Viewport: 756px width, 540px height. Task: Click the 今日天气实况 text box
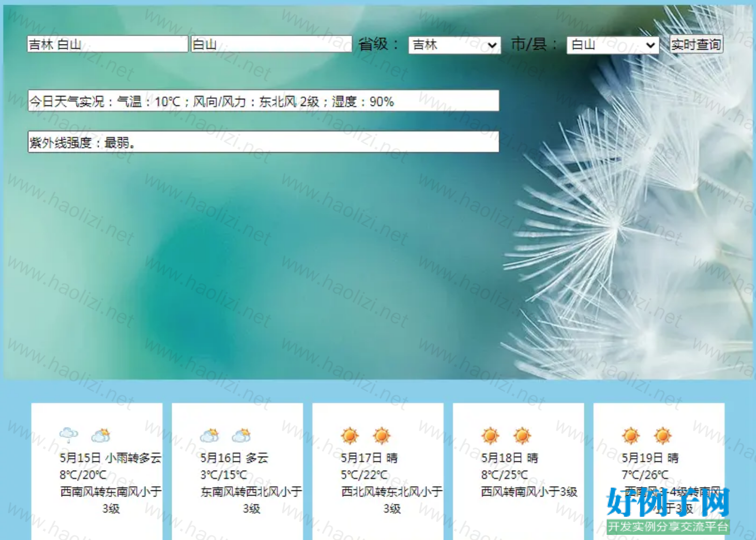click(263, 101)
